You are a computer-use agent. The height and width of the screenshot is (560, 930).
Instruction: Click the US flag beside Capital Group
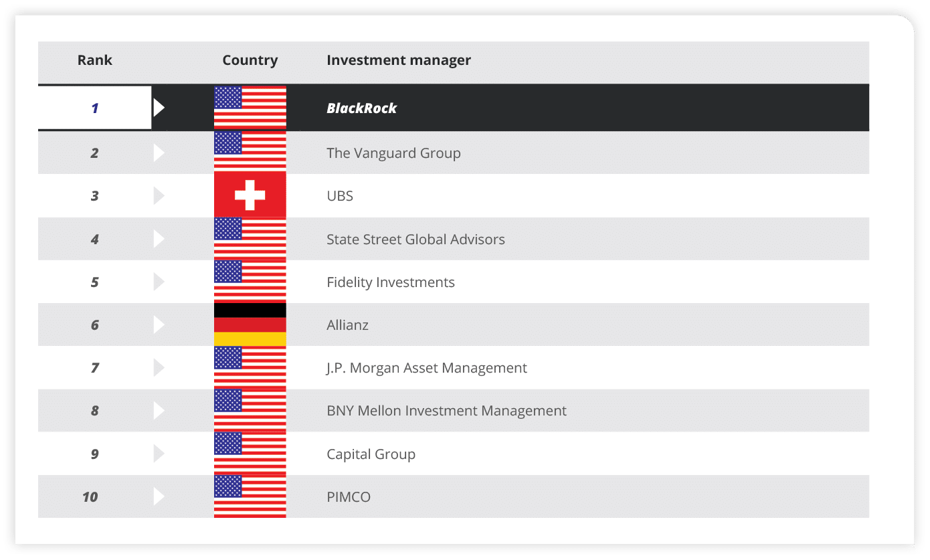[x=250, y=453]
